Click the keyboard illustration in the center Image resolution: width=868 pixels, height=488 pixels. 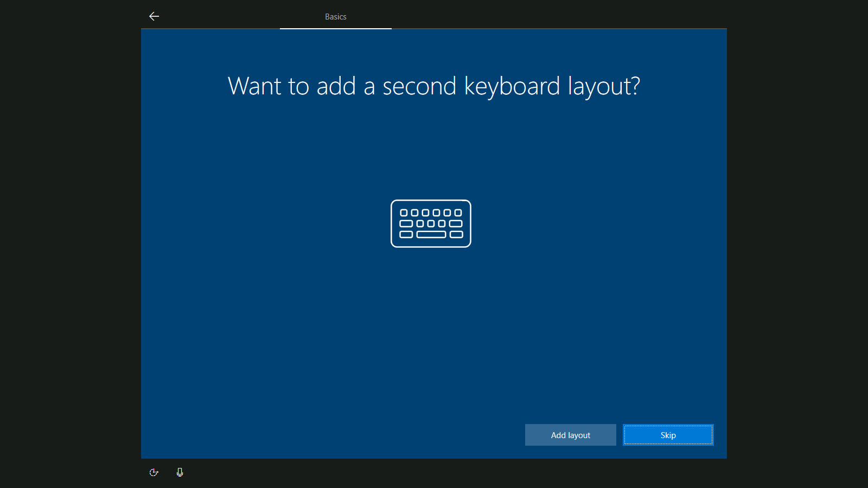click(x=431, y=223)
